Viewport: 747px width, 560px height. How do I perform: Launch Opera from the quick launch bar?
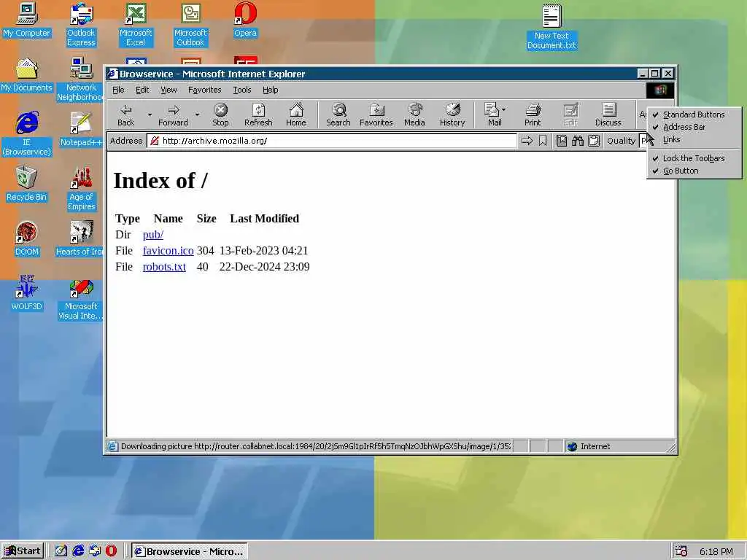click(x=111, y=551)
